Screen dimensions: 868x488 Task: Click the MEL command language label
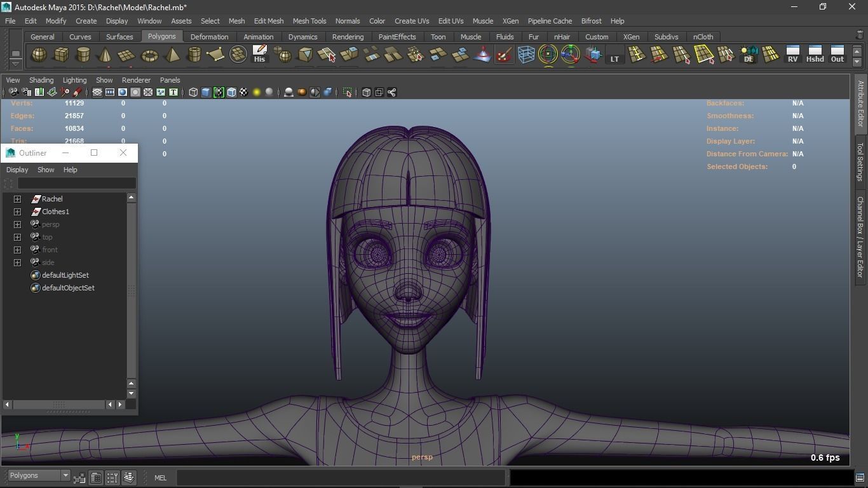[x=160, y=478]
